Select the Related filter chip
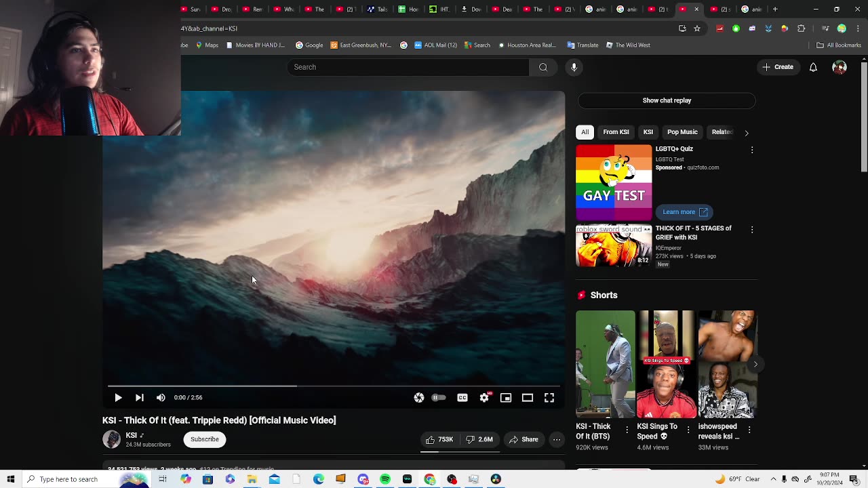The image size is (868, 488). click(x=722, y=132)
